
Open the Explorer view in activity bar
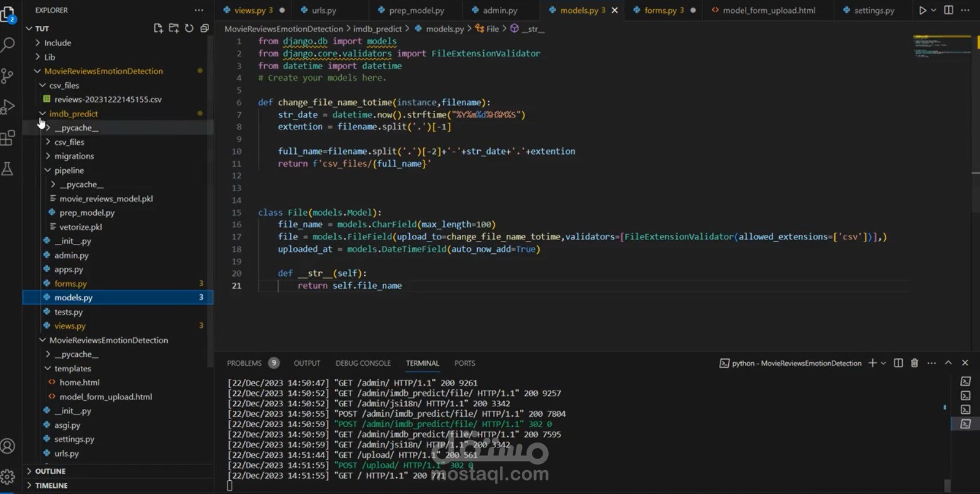(8, 15)
